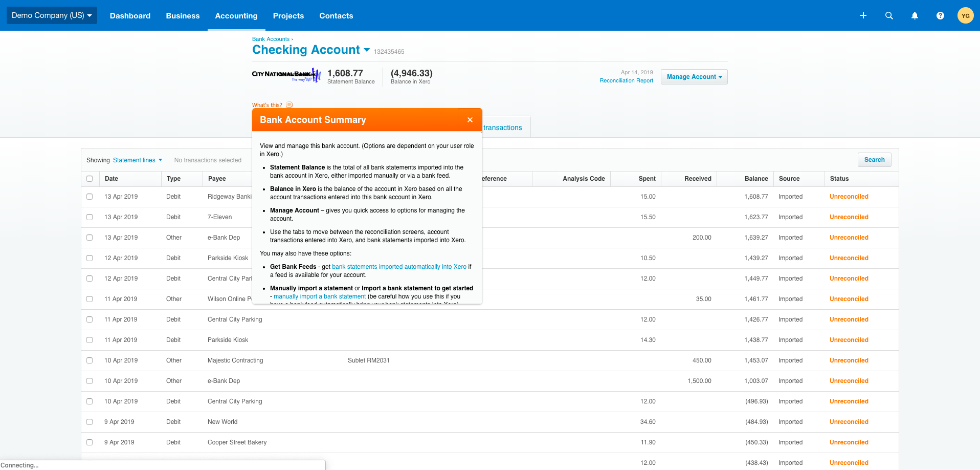The image size is (980, 470).
Task: Click Unreconciled status for Majestic Contracting row
Action: tap(849, 360)
